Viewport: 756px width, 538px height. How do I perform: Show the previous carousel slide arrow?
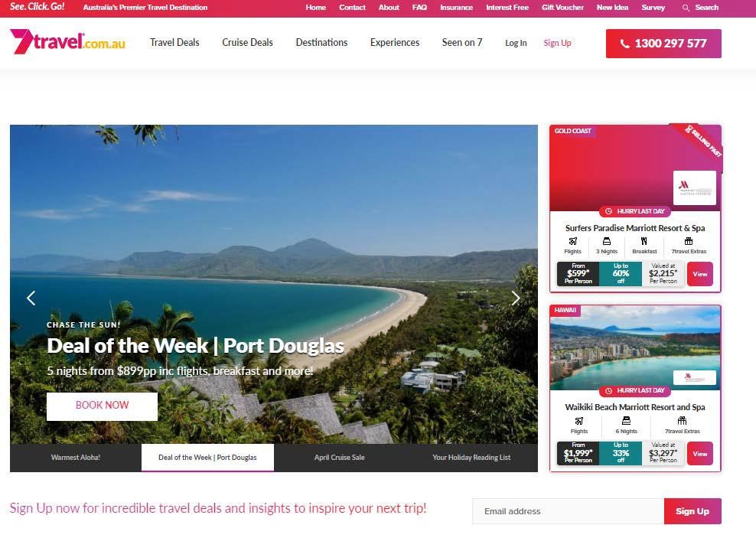[x=31, y=298]
